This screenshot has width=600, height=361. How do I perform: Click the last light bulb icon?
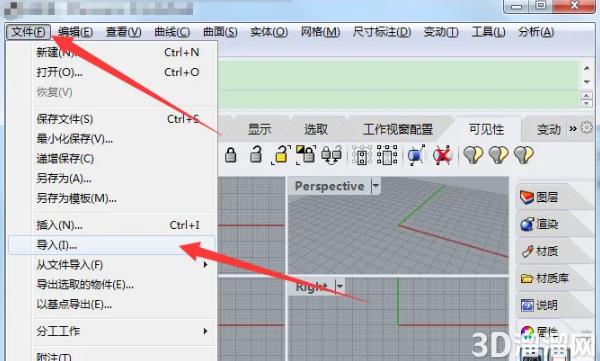point(524,155)
